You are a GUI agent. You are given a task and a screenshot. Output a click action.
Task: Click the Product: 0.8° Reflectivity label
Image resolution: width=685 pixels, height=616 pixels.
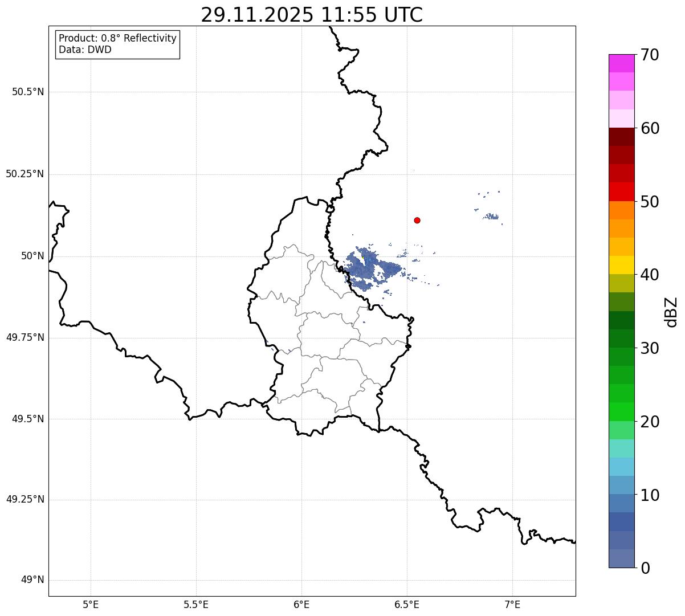coord(118,38)
